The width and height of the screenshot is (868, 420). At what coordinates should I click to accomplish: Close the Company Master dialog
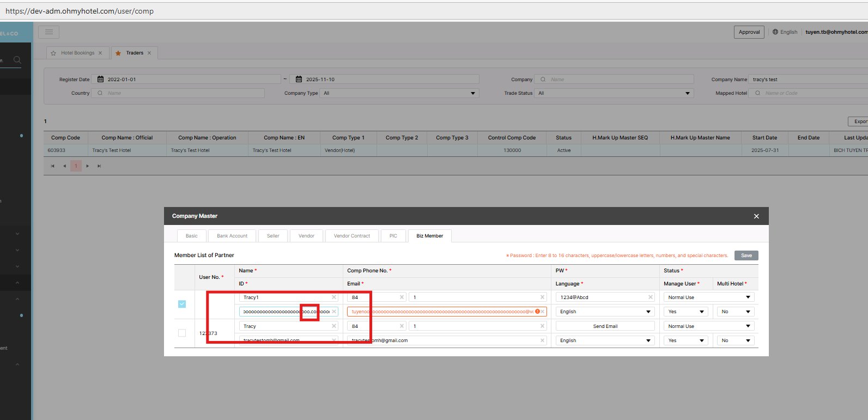coord(756,216)
